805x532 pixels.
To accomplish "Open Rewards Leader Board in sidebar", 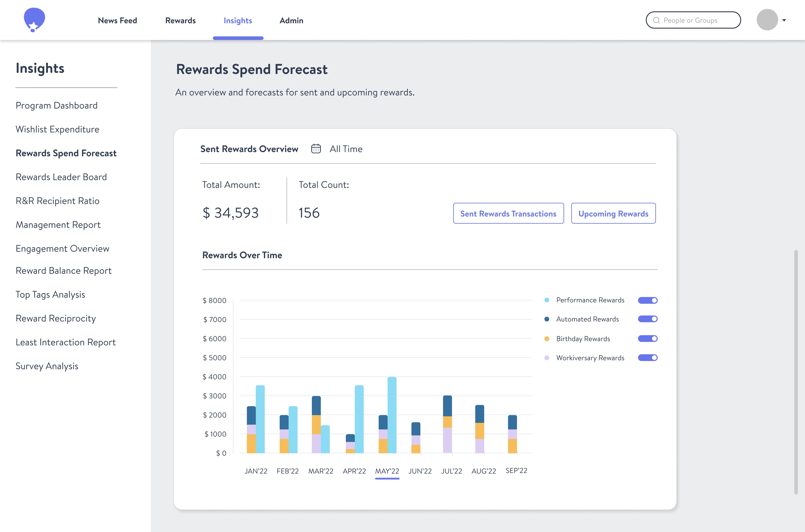I will click(61, 177).
